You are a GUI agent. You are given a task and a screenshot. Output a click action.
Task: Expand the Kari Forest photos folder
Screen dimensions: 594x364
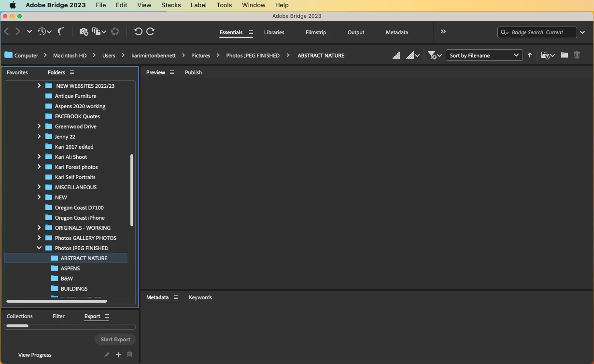[39, 167]
